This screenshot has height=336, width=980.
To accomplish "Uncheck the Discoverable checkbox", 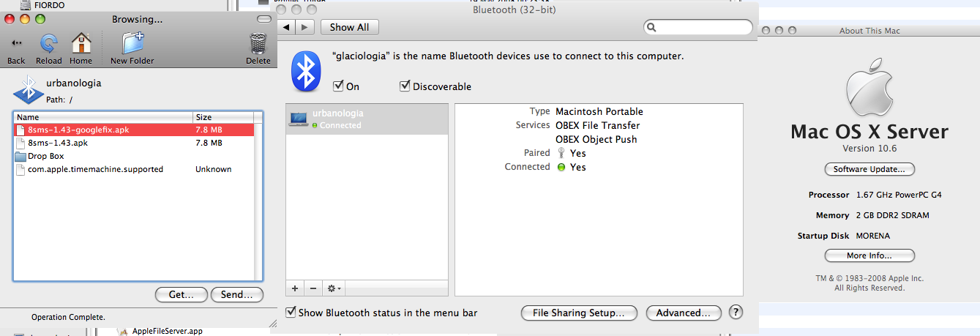I will pos(405,86).
